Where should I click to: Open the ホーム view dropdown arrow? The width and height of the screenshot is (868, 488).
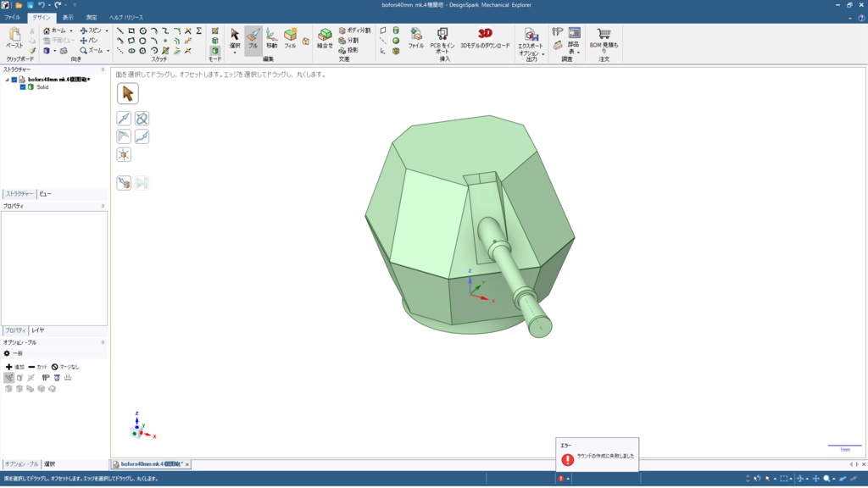point(71,31)
